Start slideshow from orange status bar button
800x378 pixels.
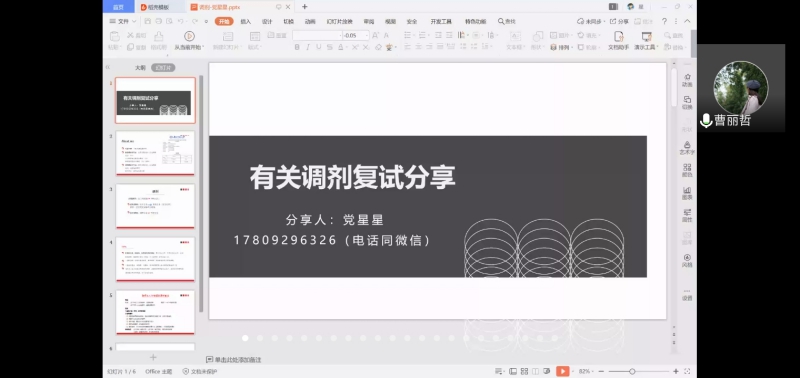click(563, 371)
